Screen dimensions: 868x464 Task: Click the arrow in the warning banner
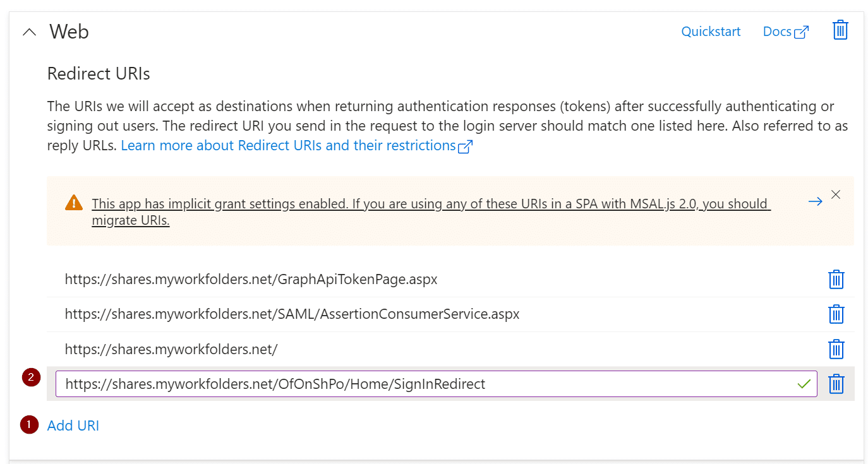tap(815, 201)
